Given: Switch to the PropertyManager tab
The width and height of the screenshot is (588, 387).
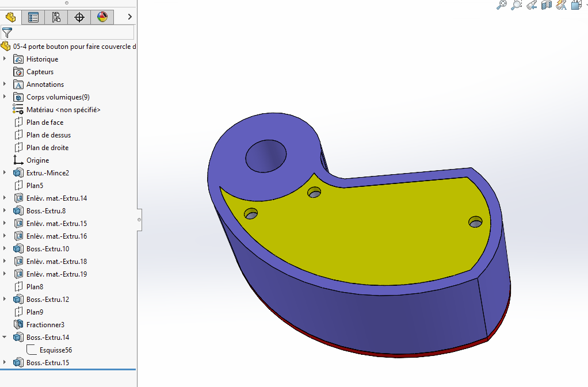Looking at the screenshot, I should (x=33, y=17).
